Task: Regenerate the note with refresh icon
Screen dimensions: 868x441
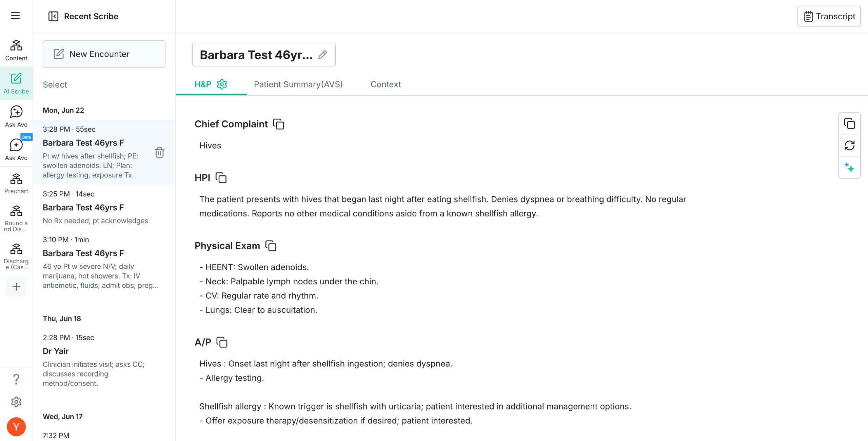Action: coord(849,146)
